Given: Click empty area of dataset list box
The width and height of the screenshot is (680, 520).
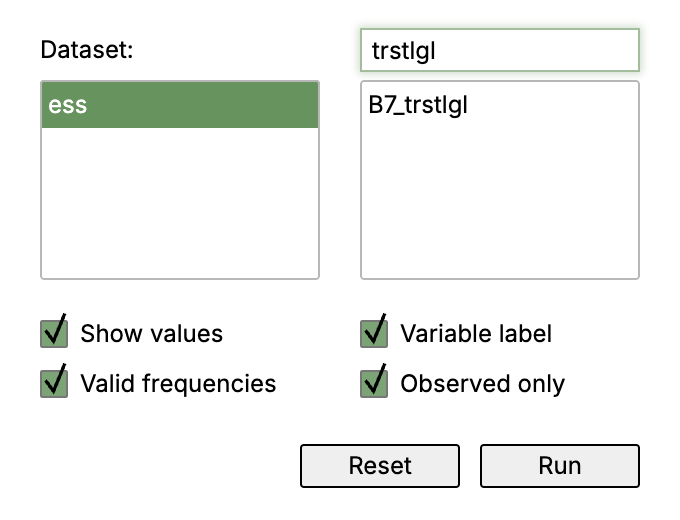Looking at the screenshot, I should (180, 203).
